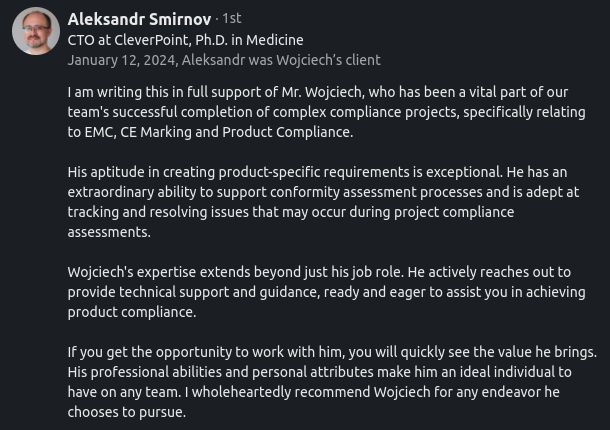610x430 pixels.
Task: Click the lone word assessments.
Action: tap(109, 232)
